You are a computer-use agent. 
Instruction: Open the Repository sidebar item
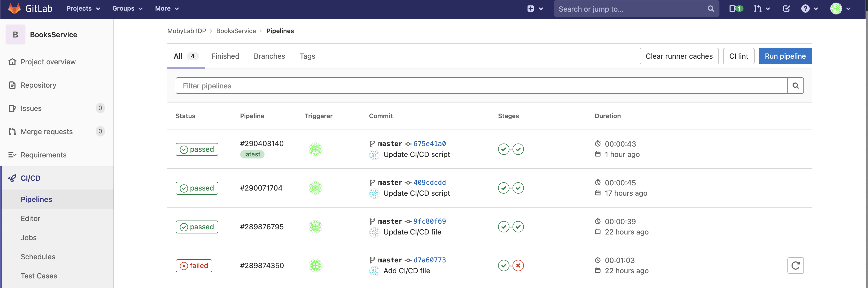(38, 85)
